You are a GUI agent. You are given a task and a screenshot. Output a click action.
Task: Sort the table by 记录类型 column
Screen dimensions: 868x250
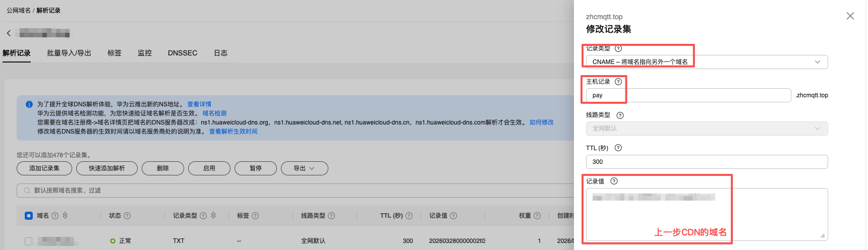(213, 216)
